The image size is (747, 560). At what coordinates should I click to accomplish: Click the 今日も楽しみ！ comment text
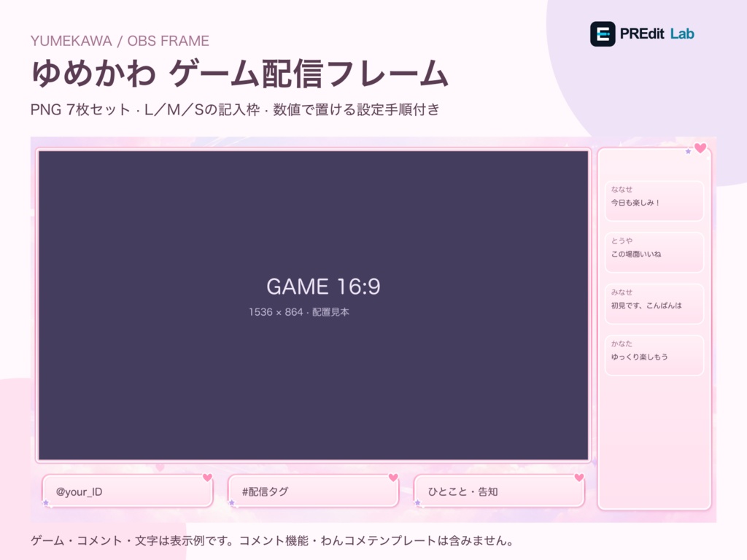click(x=635, y=203)
